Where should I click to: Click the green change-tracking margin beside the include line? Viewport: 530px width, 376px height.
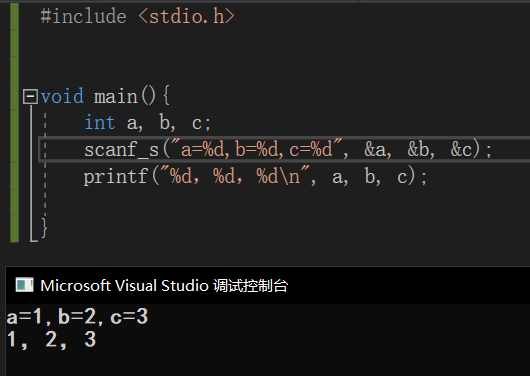click(x=15, y=17)
